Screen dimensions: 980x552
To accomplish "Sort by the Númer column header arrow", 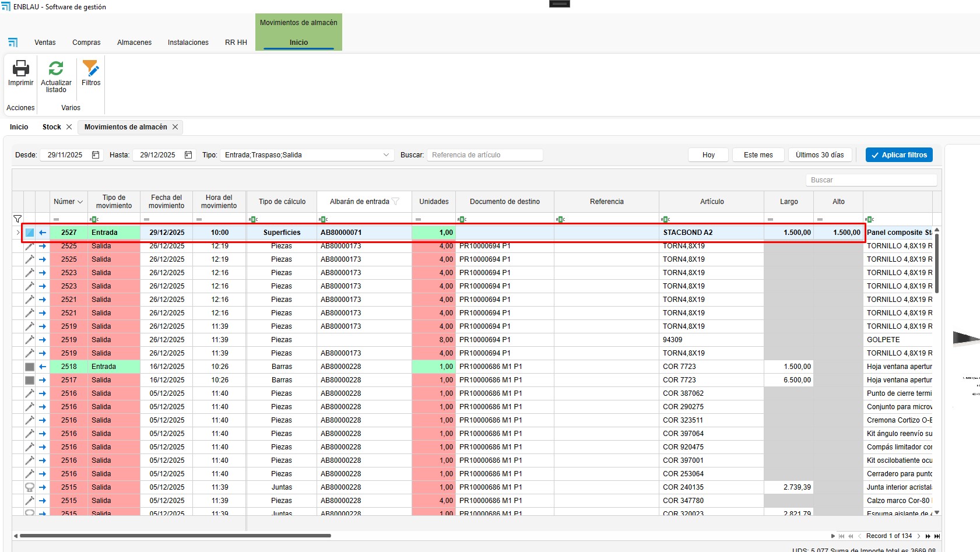I will [80, 202].
